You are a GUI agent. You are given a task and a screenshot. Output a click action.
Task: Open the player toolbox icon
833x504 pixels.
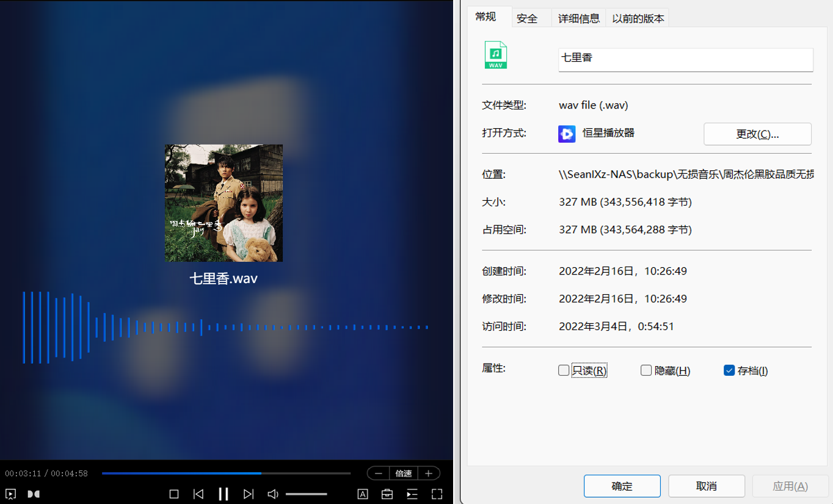[x=387, y=494]
